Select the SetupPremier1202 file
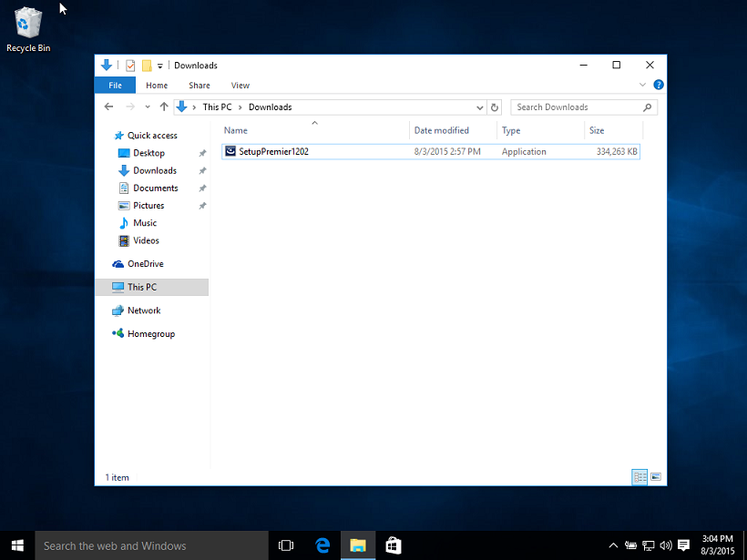The height and width of the screenshot is (560, 747). tap(431, 151)
